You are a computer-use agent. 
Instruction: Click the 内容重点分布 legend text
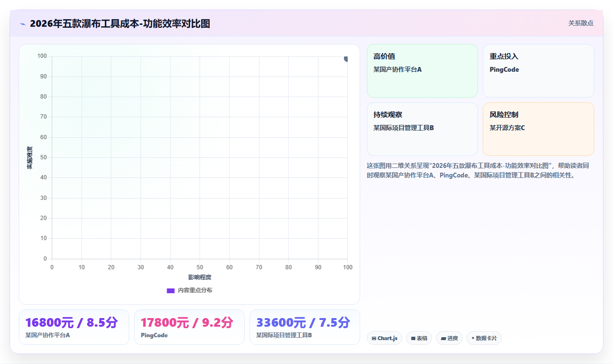195,290
